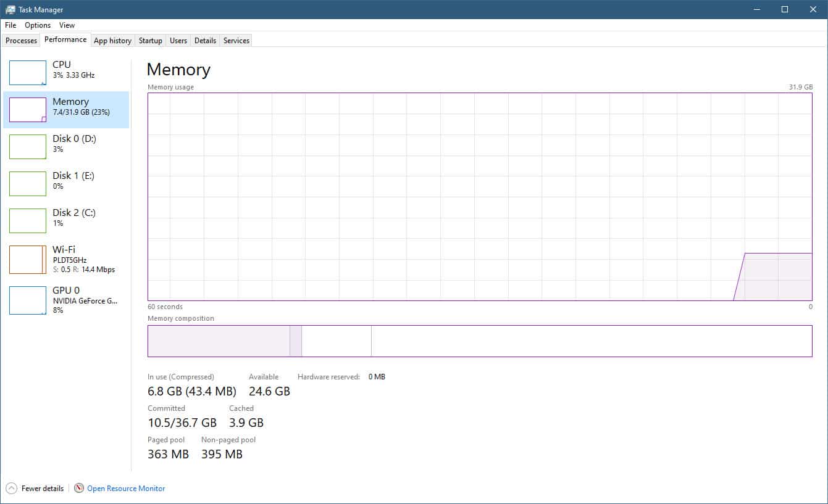Click the Wi-Fi send/receive Mbps text
Viewport: 828px width, 504px height.
83,270
